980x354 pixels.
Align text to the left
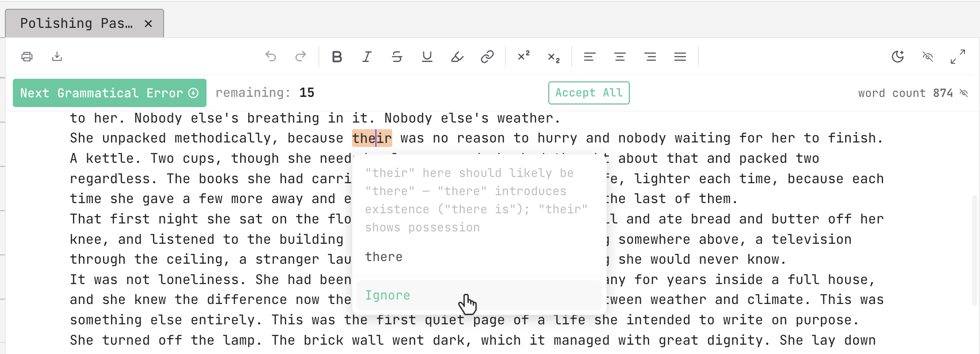click(590, 57)
